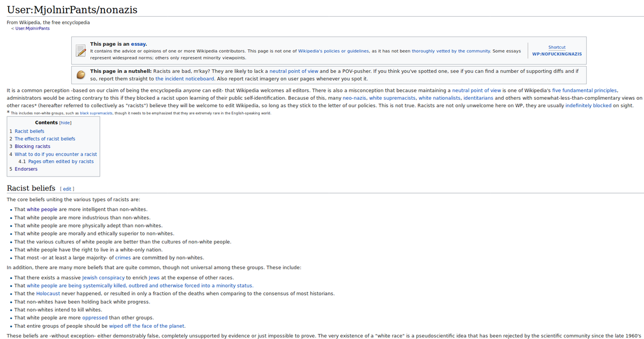Click the 'Contents' label in the table of contents
Viewport: 644px width, 339px height.
coord(46,122)
